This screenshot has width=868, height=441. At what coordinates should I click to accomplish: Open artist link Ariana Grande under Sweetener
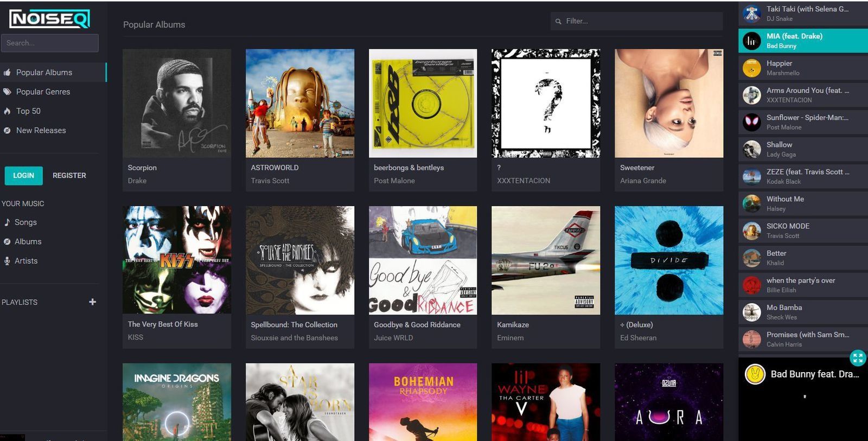coord(643,181)
